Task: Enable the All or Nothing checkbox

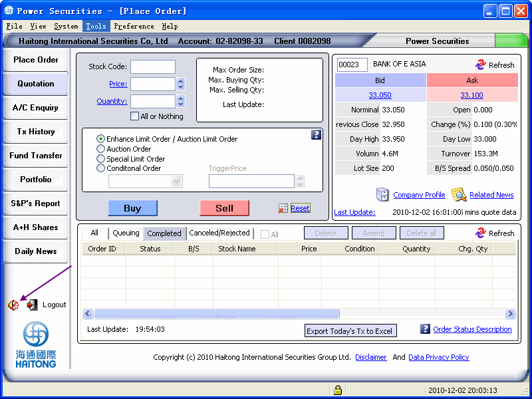Action: coord(134,116)
